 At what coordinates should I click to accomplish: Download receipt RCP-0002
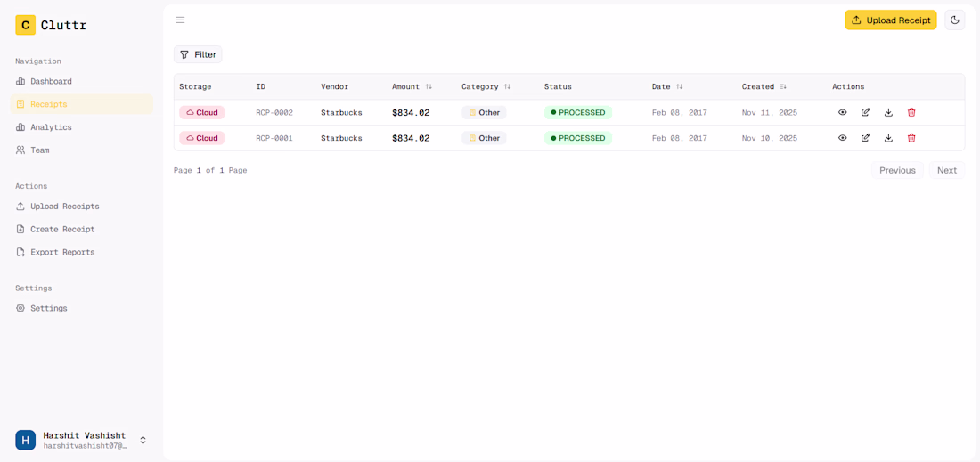[888, 112]
